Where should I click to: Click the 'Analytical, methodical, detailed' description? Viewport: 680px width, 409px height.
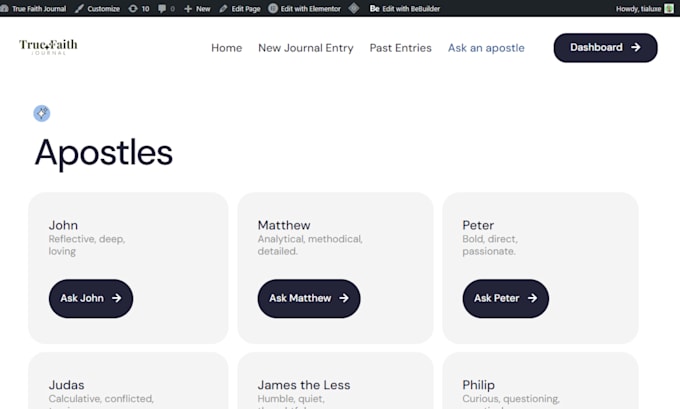tap(310, 245)
